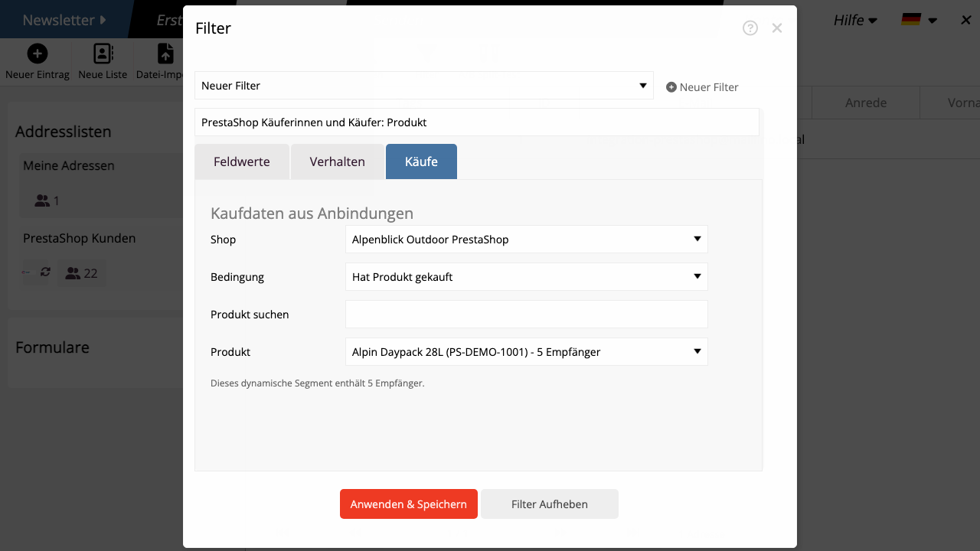Screen dimensions: 980x551
Task: Close the Filter dialog with the X icon
Action: (777, 28)
